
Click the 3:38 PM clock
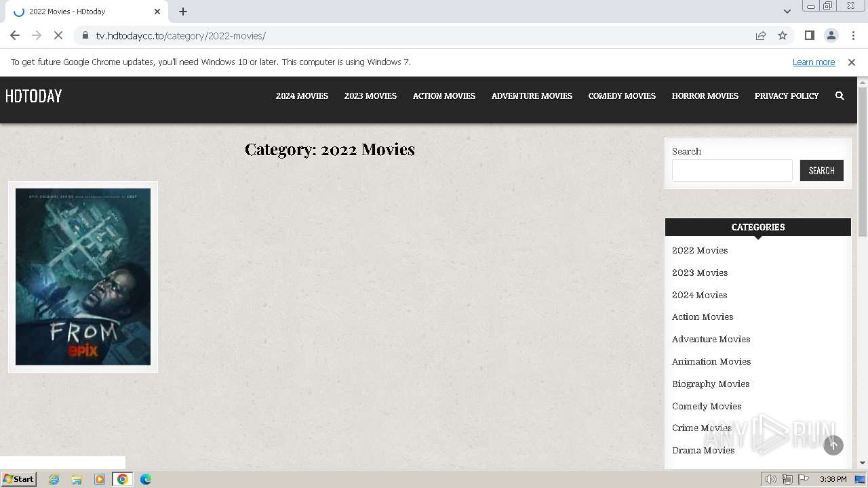click(833, 479)
